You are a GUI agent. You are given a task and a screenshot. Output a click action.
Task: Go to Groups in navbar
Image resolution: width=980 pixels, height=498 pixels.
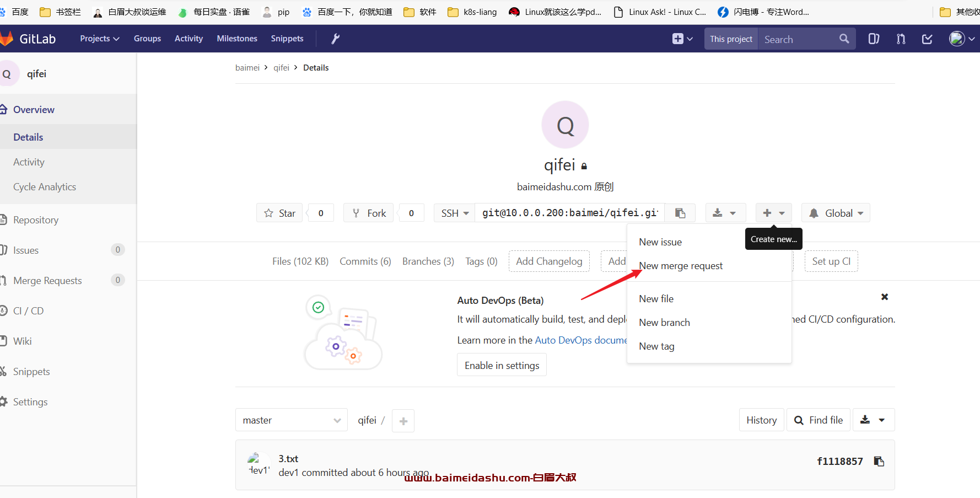click(x=147, y=39)
